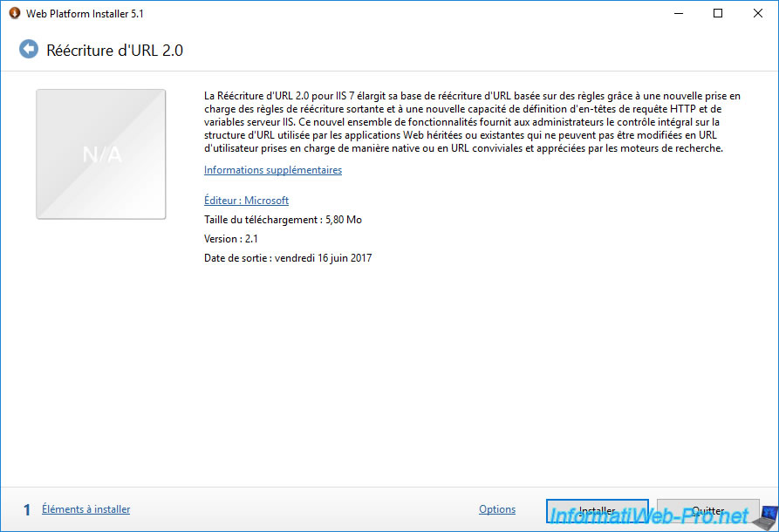Open the Options link

497,509
